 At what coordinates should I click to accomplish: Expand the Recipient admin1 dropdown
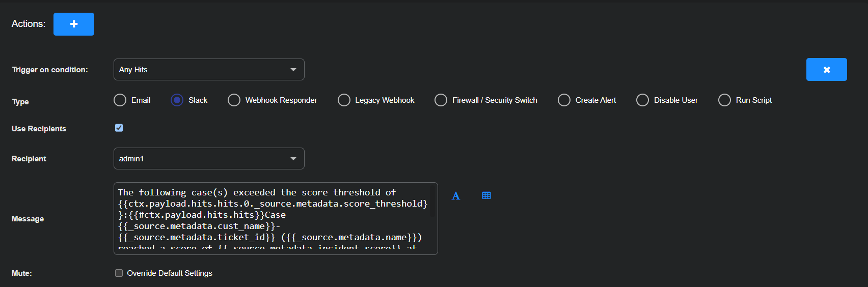(209, 159)
